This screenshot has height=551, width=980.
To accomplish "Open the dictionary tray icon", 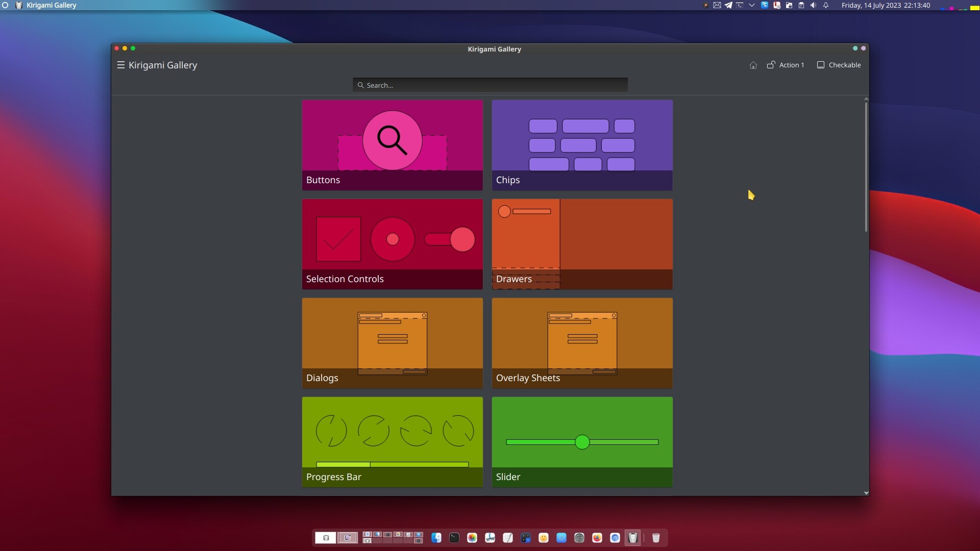I will point(777,5).
